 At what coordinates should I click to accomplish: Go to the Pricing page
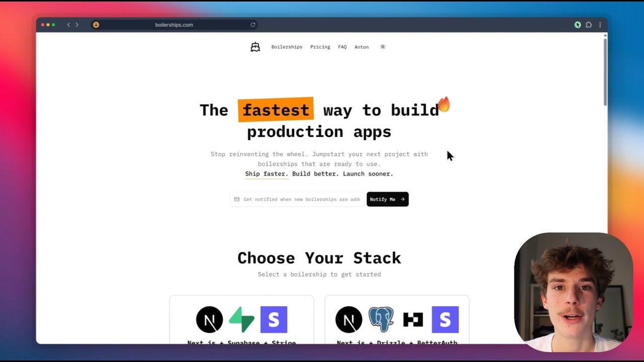(x=320, y=47)
